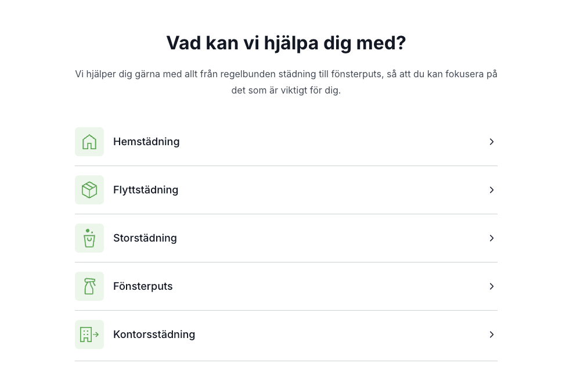Click the Fönsterputs text link
The height and width of the screenshot is (392, 573).
143,286
